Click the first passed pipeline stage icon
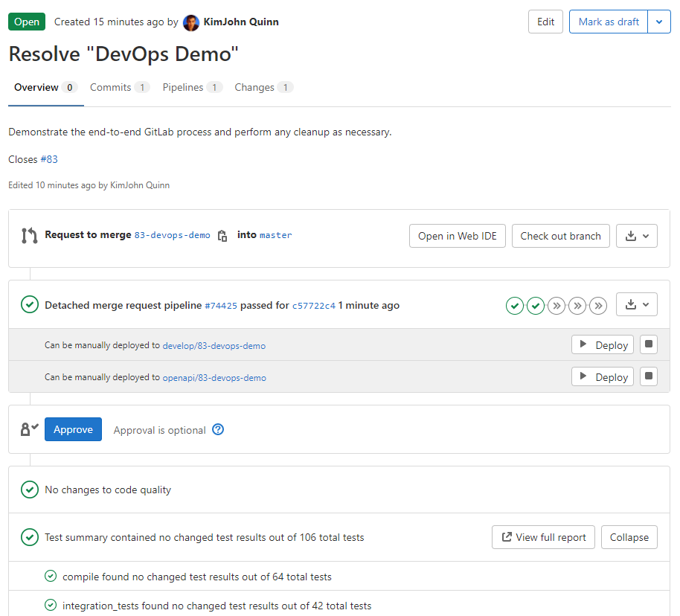Viewport: 680px width, 616px height. (x=514, y=306)
